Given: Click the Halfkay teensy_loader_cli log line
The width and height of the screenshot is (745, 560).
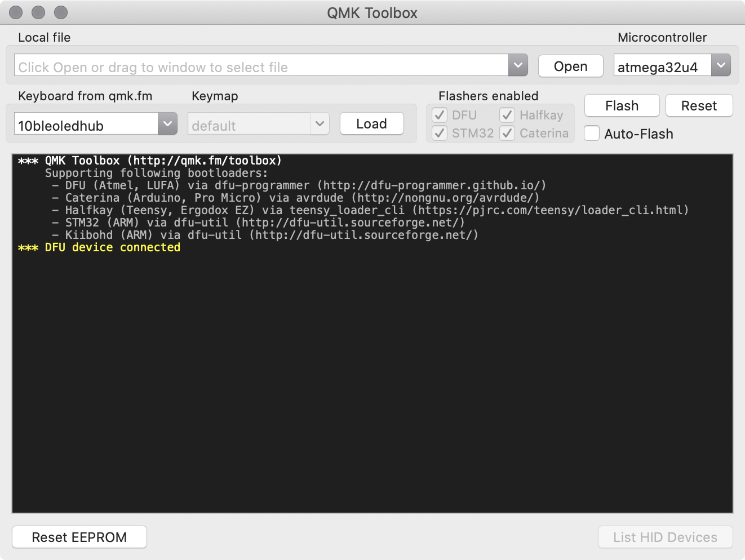Looking at the screenshot, I should [x=370, y=210].
